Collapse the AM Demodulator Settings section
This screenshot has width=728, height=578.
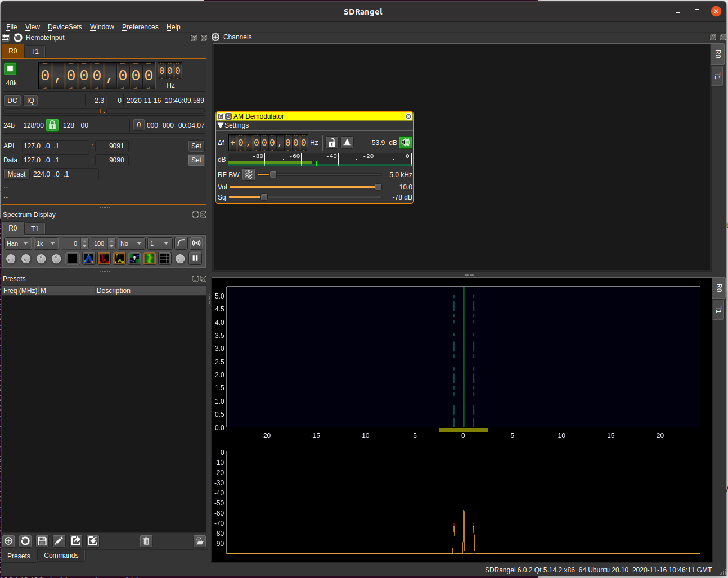(221, 125)
